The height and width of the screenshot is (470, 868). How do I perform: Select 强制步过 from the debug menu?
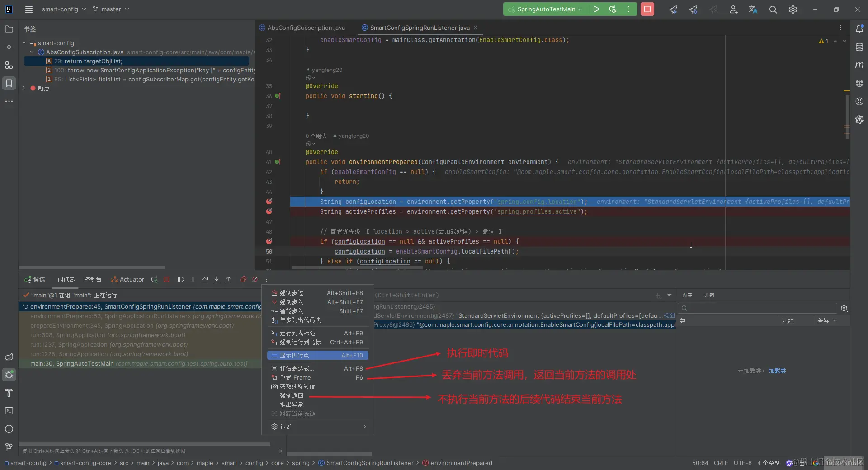[x=318, y=293]
